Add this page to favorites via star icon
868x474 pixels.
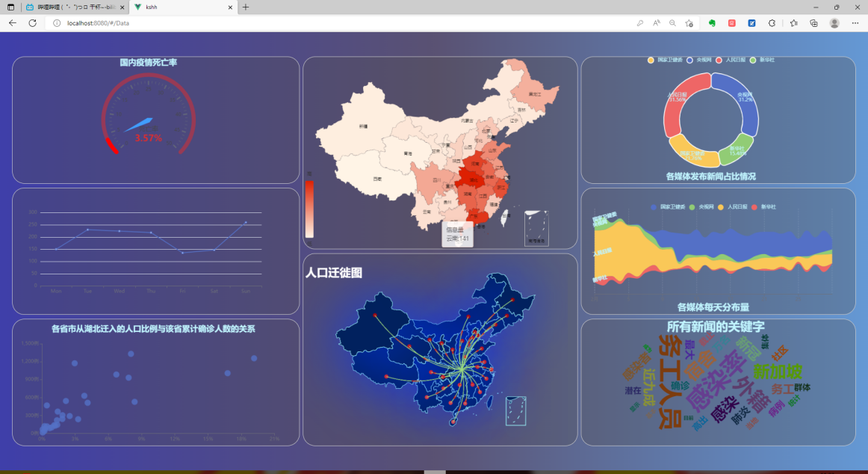(689, 22)
